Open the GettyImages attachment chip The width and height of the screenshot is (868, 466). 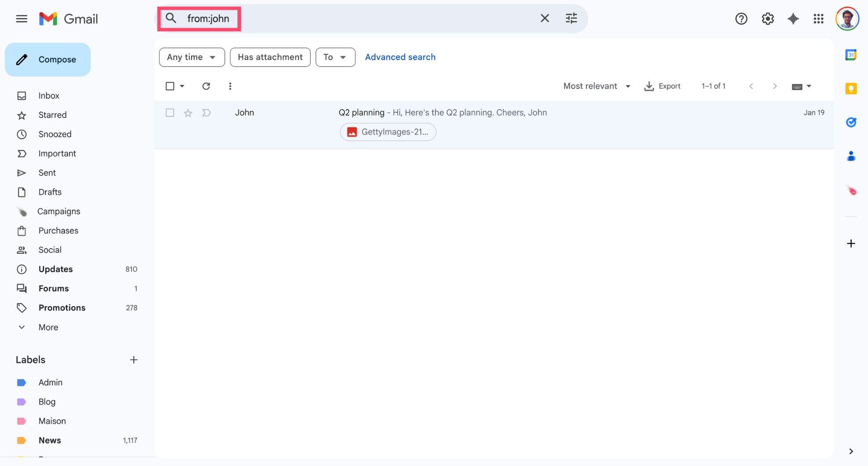coord(387,132)
